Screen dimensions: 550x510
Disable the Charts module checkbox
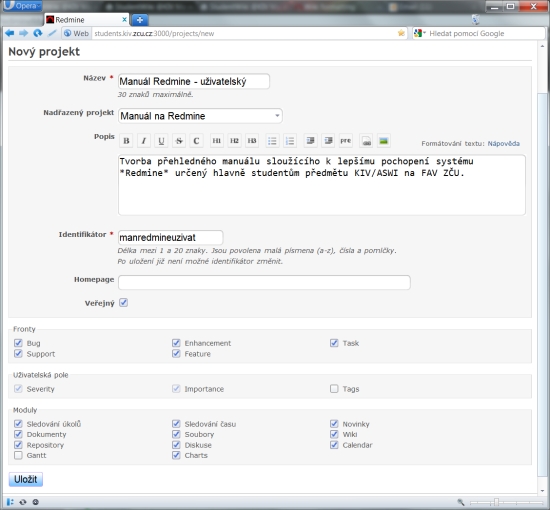click(x=176, y=455)
